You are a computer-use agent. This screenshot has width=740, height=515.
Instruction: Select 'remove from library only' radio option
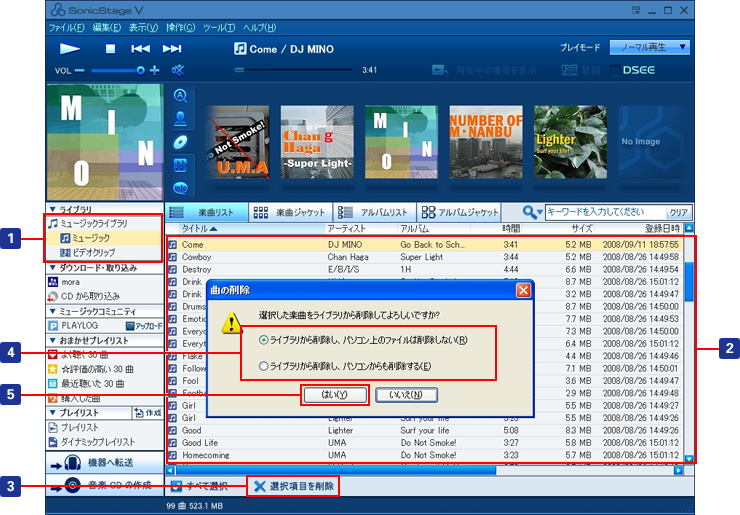point(264,340)
